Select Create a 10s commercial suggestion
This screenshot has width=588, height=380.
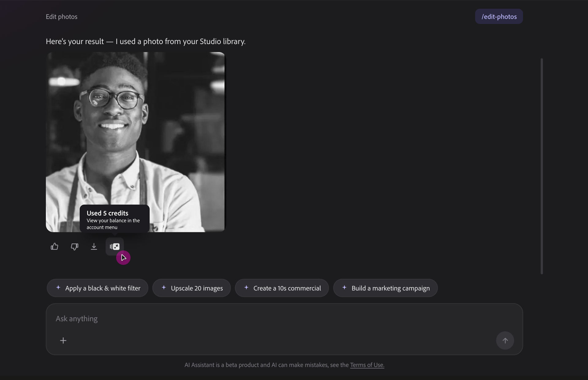[x=282, y=288]
